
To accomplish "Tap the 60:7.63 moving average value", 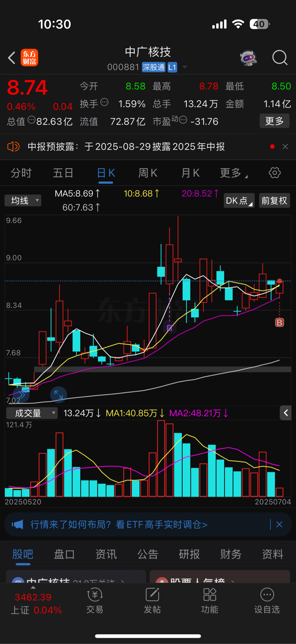I will (81, 207).
